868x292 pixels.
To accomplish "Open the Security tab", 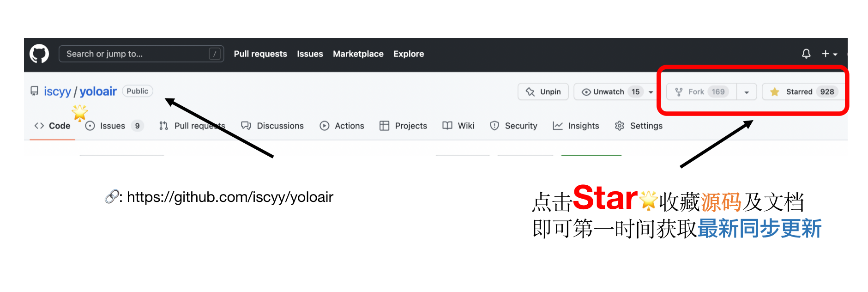I will [x=514, y=126].
